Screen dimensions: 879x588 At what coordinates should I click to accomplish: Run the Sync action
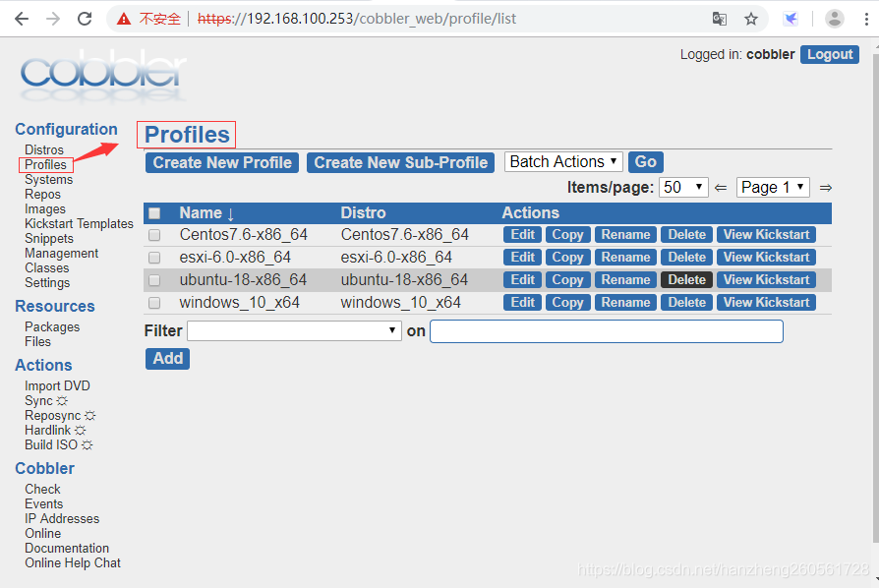tap(46, 401)
